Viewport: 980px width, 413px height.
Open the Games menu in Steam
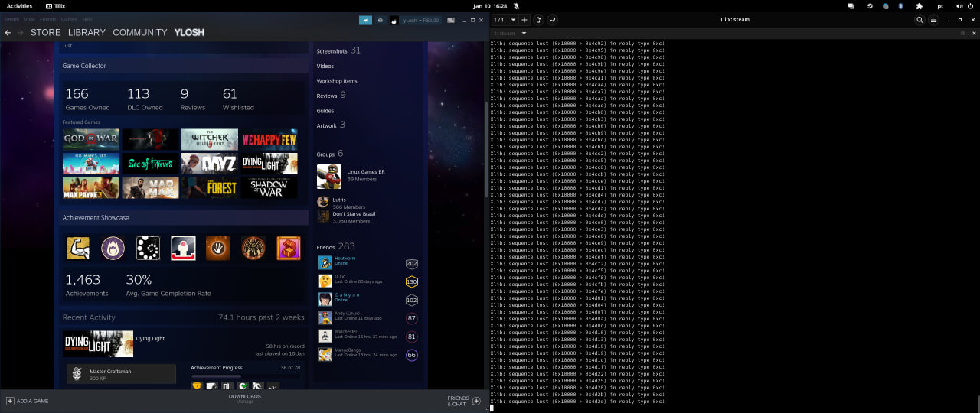[x=69, y=18]
